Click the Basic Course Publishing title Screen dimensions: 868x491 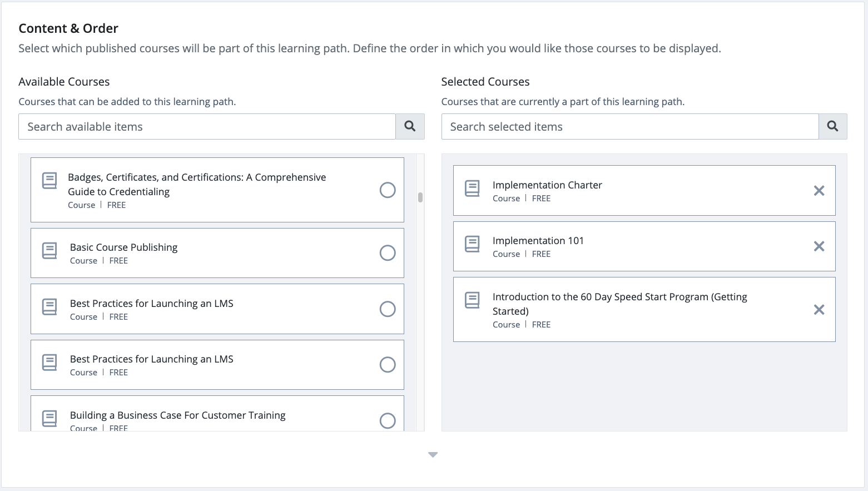pyautogui.click(x=124, y=247)
